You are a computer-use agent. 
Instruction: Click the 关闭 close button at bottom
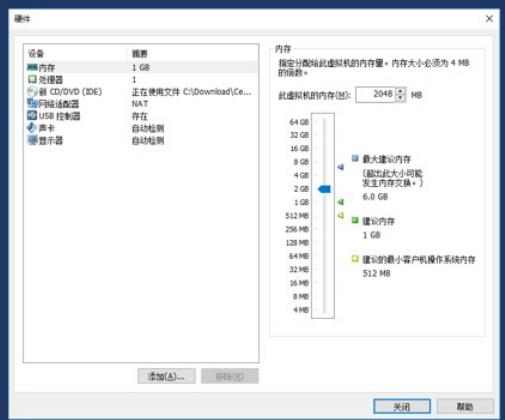click(x=402, y=406)
